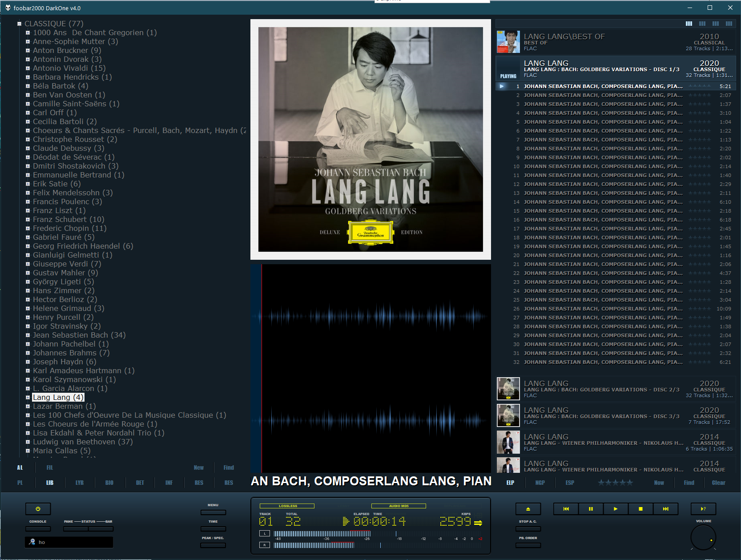Toggle the CONSOLE button
Image resolution: width=741 pixels, height=560 pixels.
pyautogui.click(x=38, y=529)
